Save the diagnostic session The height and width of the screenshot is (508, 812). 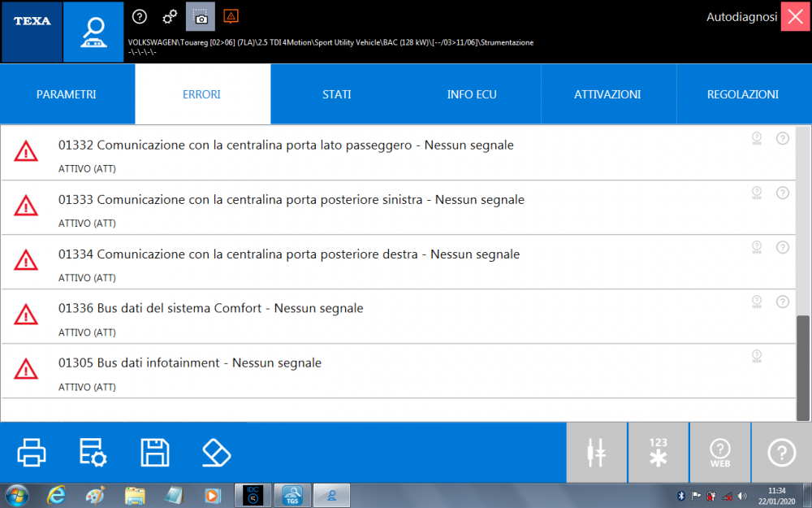click(x=154, y=453)
